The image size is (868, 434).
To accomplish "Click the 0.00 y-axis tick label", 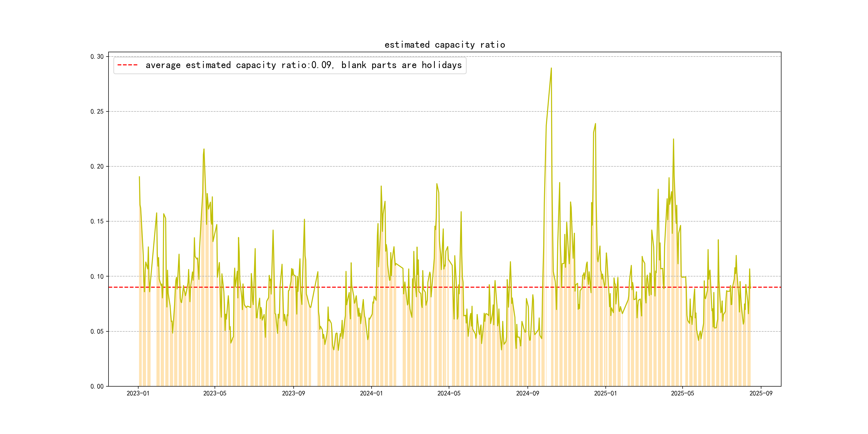I will tap(97, 387).
